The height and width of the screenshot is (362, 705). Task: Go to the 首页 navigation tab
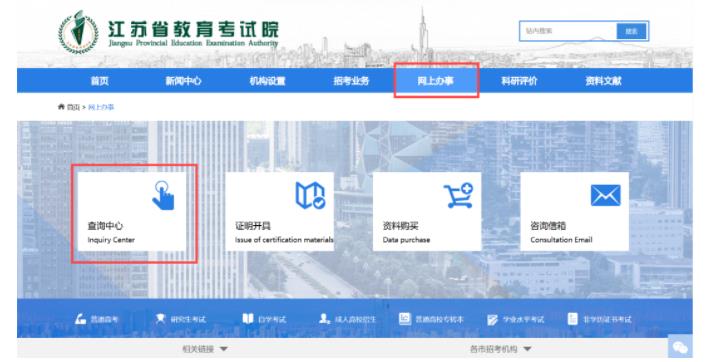(100, 81)
